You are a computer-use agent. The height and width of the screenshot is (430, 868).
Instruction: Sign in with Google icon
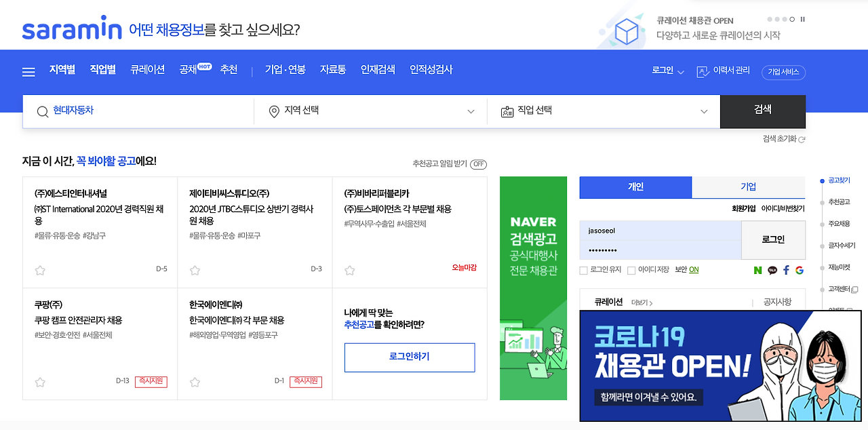click(800, 270)
